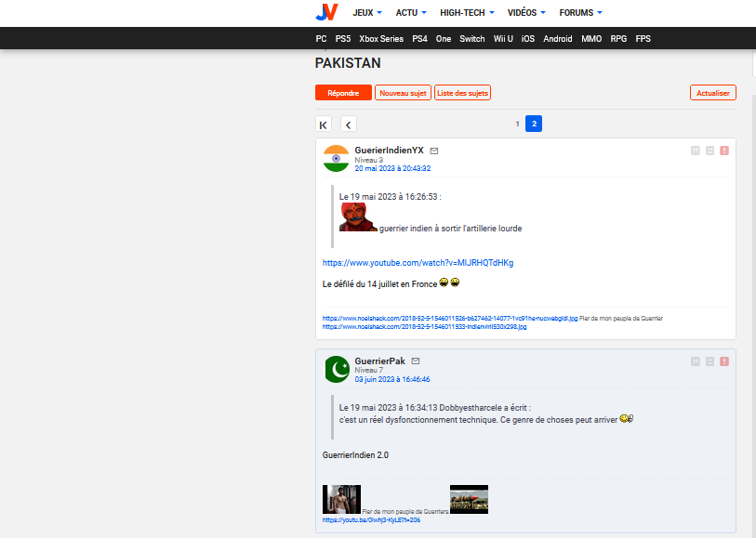Open permalink 20 mai 2023 à 20:43:32
The width and height of the screenshot is (756, 538).
392,168
